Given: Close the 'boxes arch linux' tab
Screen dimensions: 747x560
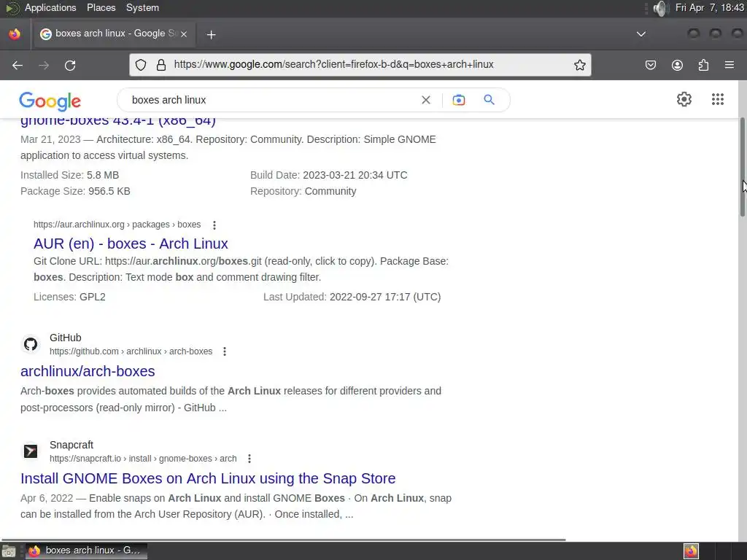Looking at the screenshot, I should coord(184,34).
